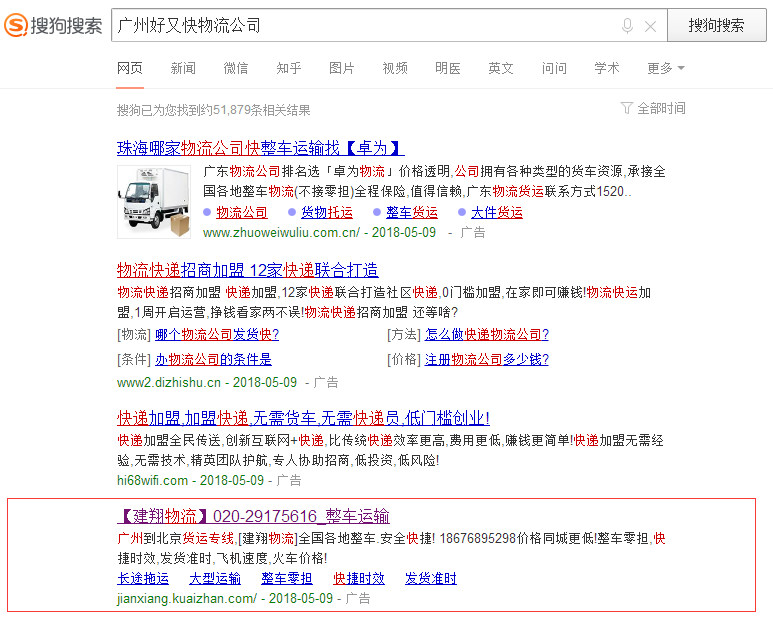Image resolution: width=773 pixels, height=618 pixels.
Task: Open the 整车零担 sublink
Action: pos(287,578)
